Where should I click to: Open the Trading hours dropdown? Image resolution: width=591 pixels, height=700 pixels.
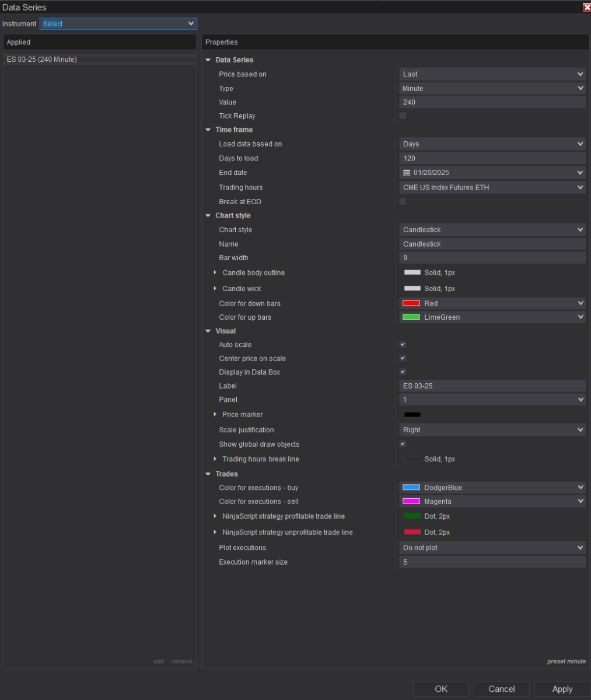point(492,187)
